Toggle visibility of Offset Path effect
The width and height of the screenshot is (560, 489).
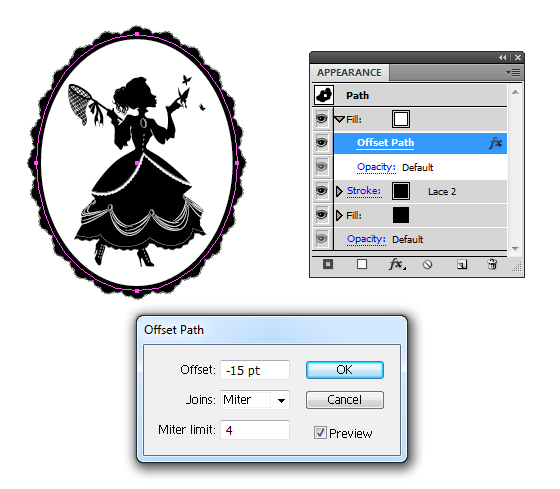point(321,143)
